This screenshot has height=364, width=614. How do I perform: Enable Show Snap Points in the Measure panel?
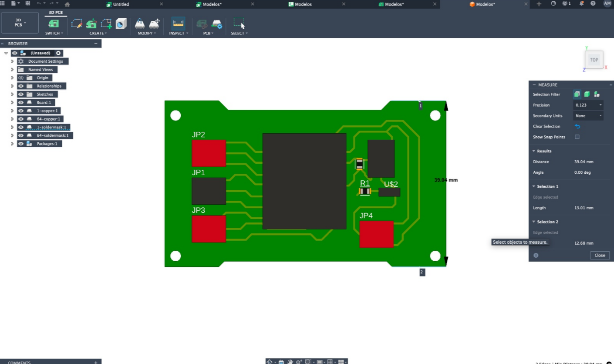point(577,137)
